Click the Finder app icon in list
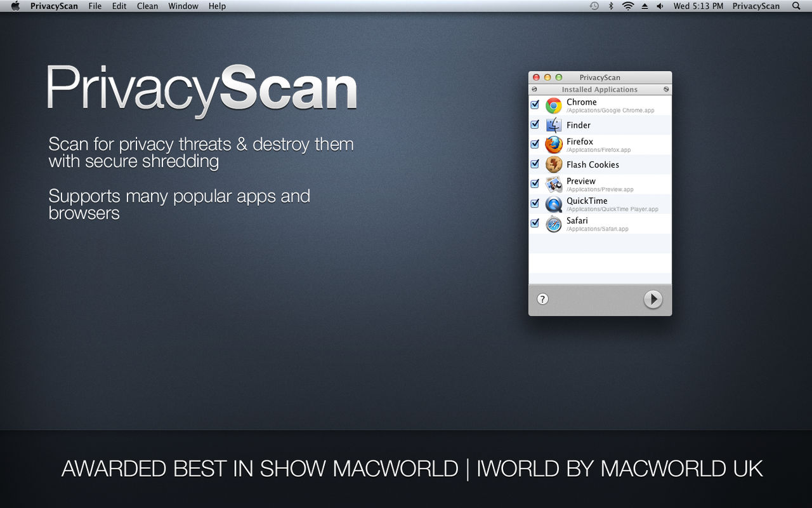Screen dimensions: 812x508 [x=554, y=125]
